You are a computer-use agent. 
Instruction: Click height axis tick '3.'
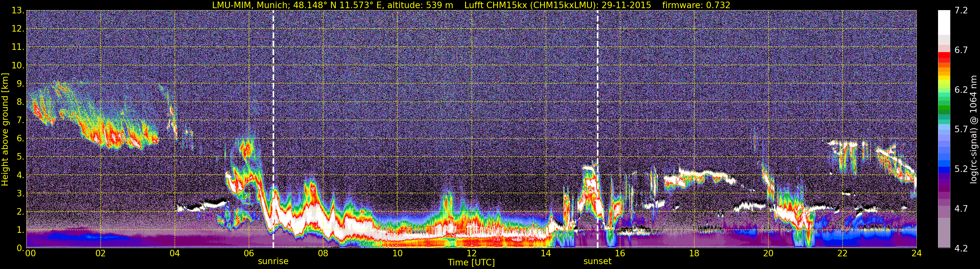[20, 193]
